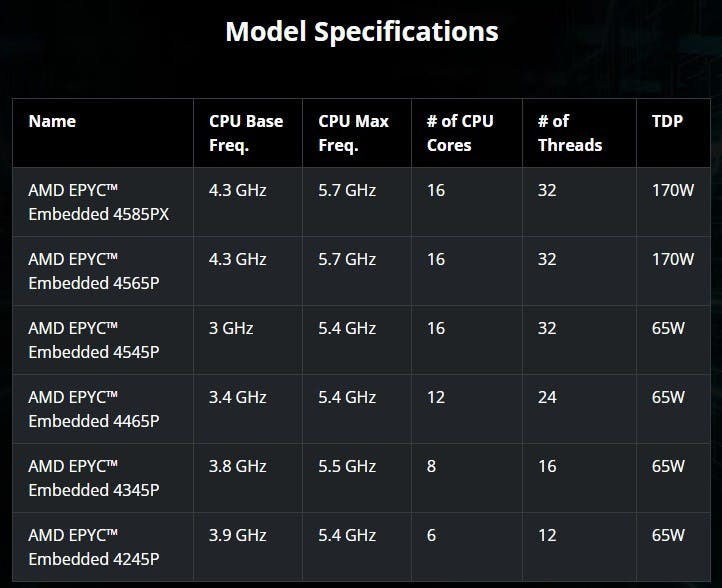This screenshot has width=722, height=588.
Task: Click the 12 CPU cores cell
Action: pos(436,397)
